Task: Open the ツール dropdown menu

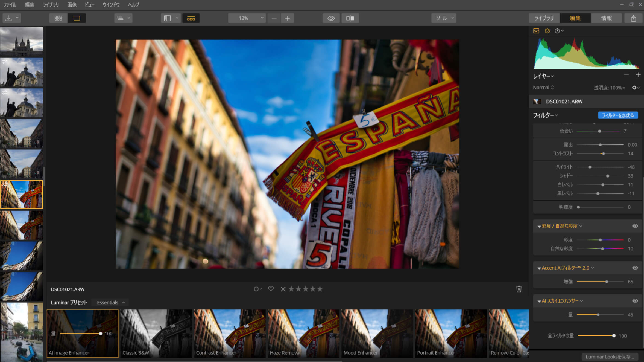Action: click(x=444, y=18)
